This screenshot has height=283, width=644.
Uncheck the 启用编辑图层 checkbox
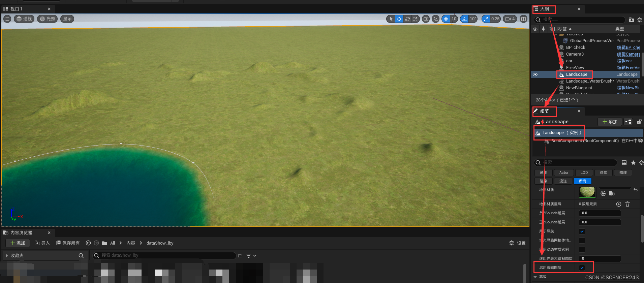tap(582, 268)
